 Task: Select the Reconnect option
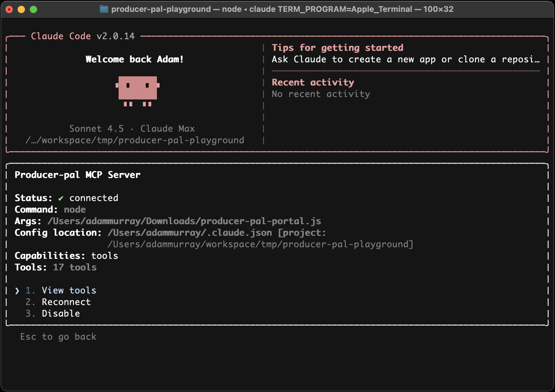click(66, 302)
